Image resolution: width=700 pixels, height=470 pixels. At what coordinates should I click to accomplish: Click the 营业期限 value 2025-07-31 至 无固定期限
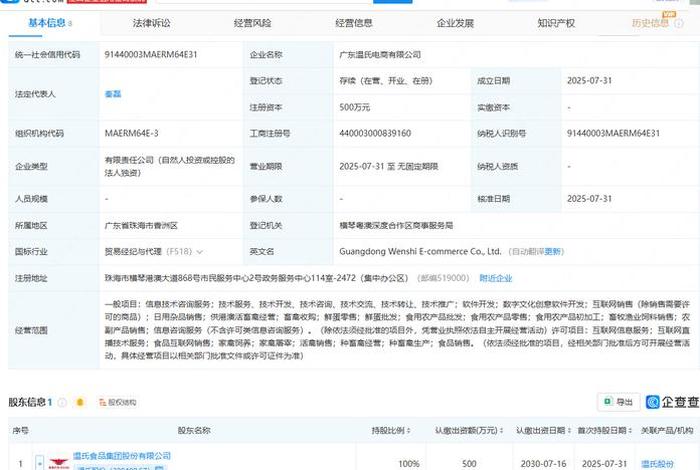(388, 166)
